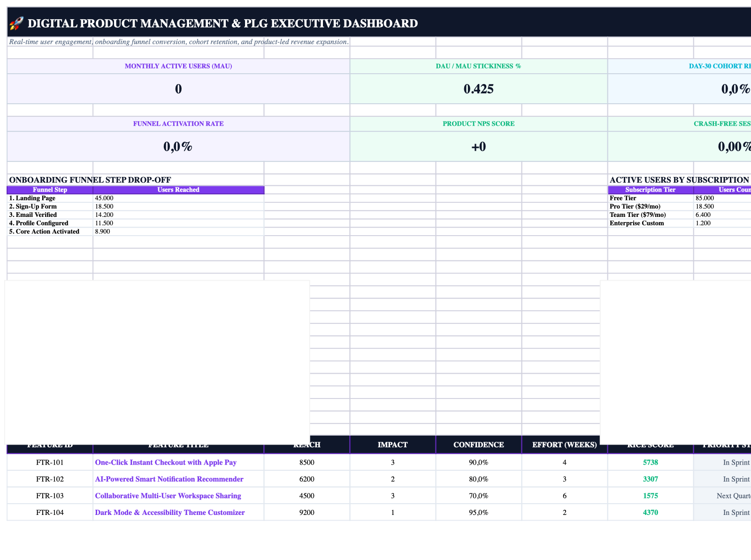Select the 'PRODUCT NPS SCORE' label
The width and height of the screenshot is (751, 560).
click(478, 124)
